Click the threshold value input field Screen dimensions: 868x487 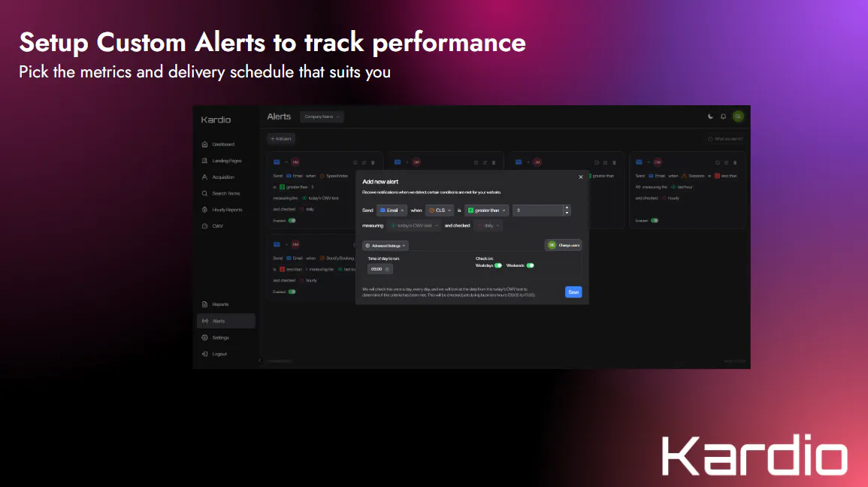(538, 210)
